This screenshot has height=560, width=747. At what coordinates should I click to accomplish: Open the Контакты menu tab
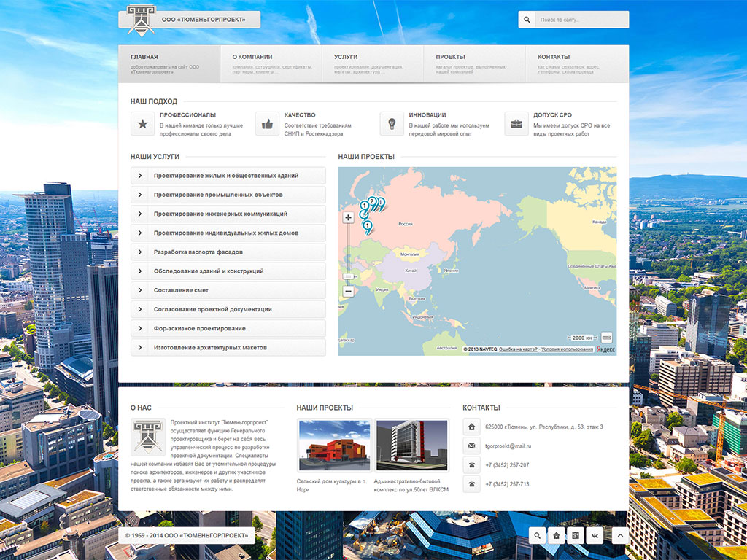pos(577,64)
